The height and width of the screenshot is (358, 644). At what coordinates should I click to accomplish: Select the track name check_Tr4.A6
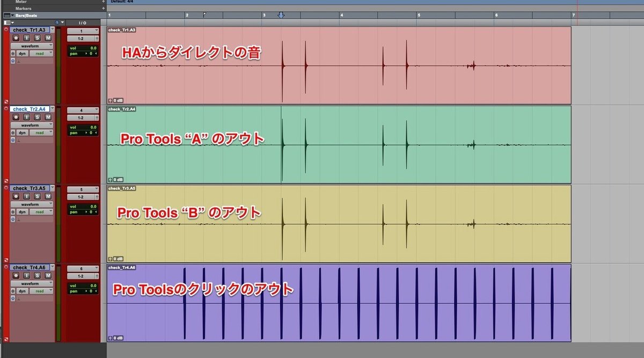30,267
